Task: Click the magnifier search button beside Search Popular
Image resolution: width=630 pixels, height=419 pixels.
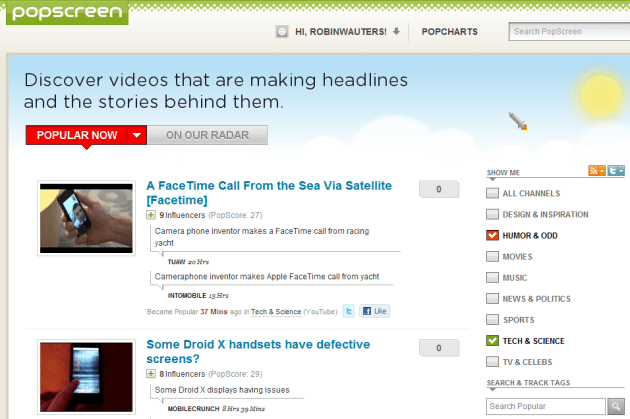Action: [x=616, y=406]
